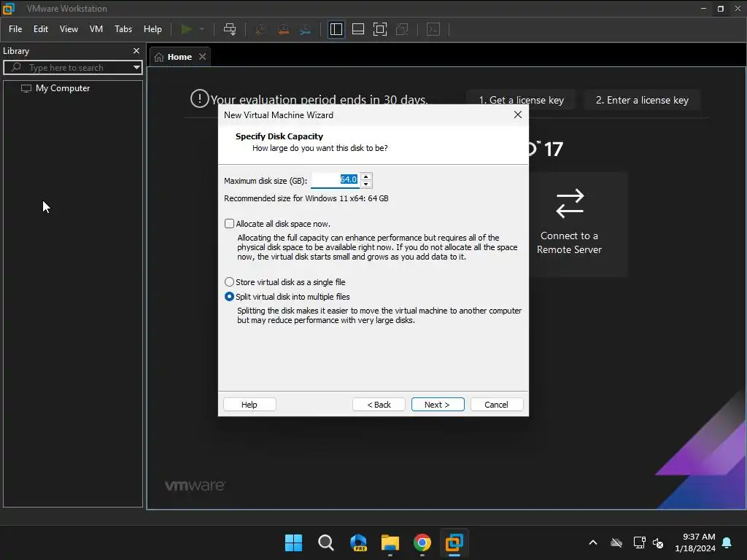This screenshot has height=560, width=747.
Task: Open File Explorer from taskbar
Action: (390, 542)
